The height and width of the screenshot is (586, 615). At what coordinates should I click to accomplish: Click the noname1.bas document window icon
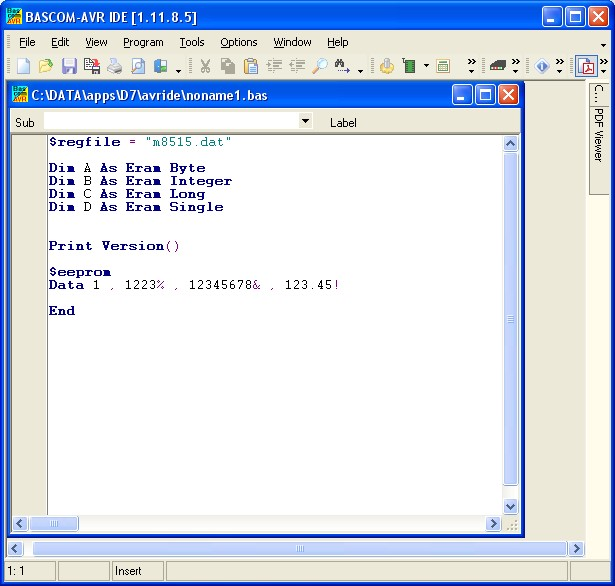click(x=20, y=95)
